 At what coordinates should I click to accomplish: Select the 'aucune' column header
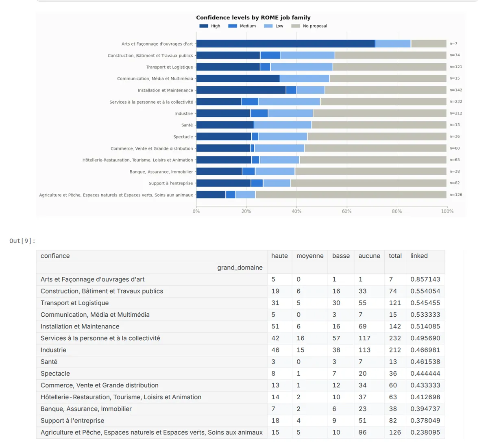pos(369,256)
